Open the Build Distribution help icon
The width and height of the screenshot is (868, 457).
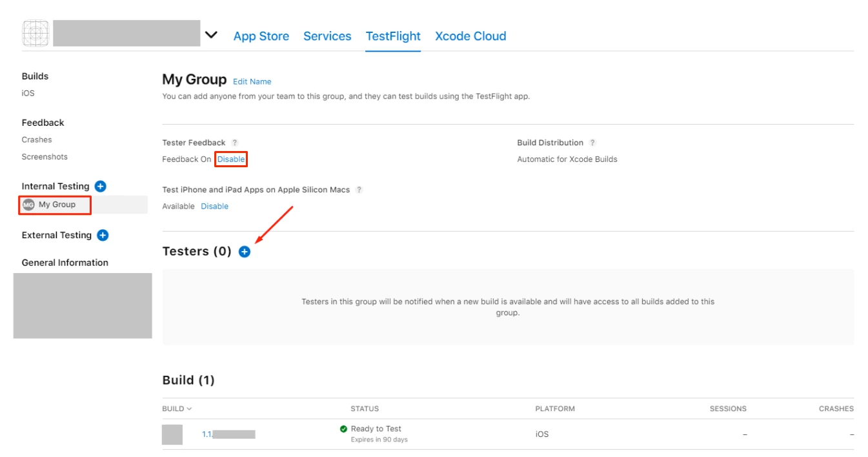click(592, 143)
